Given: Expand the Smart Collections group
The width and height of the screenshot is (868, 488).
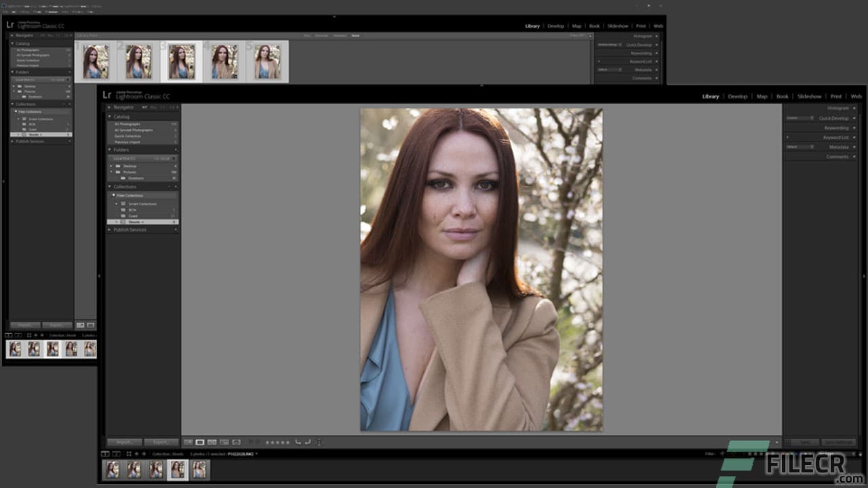Looking at the screenshot, I should 117,204.
